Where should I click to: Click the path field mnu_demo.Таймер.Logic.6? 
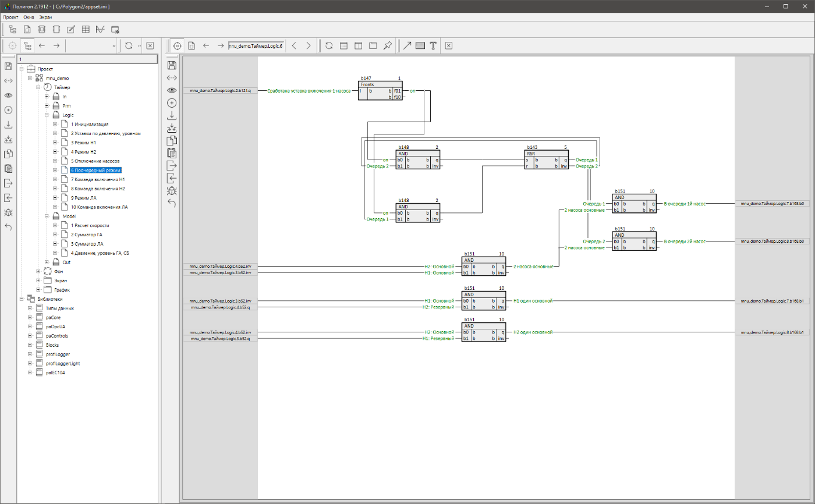pos(256,46)
